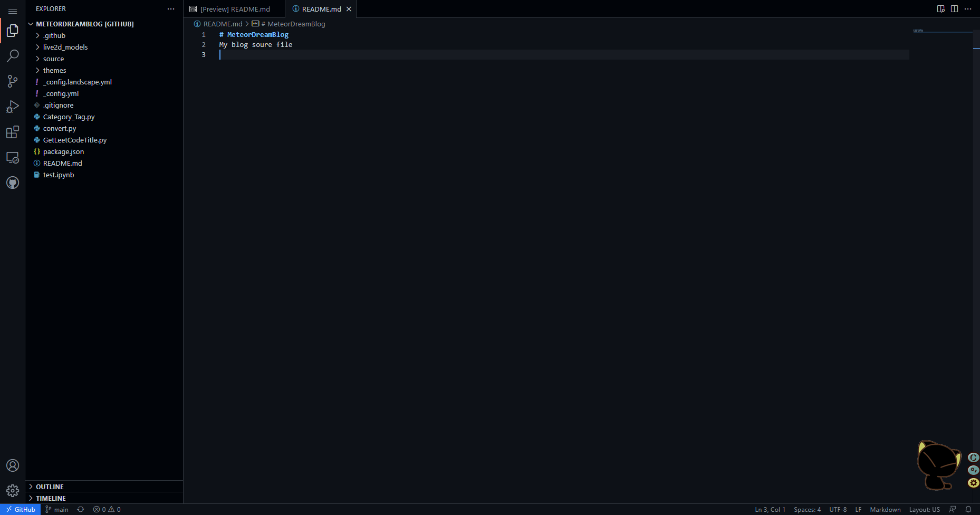This screenshot has width=980, height=515.
Task: Open the Accounts menu icon
Action: point(13,465)
